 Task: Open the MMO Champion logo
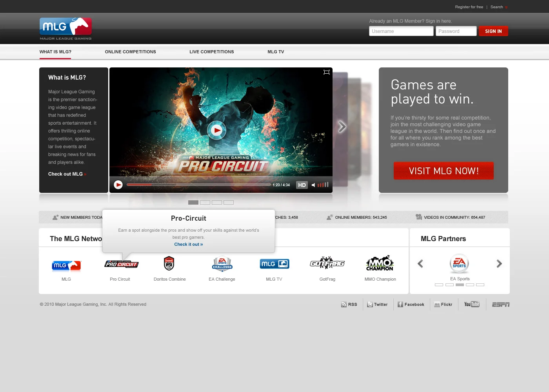click(380, 263)
